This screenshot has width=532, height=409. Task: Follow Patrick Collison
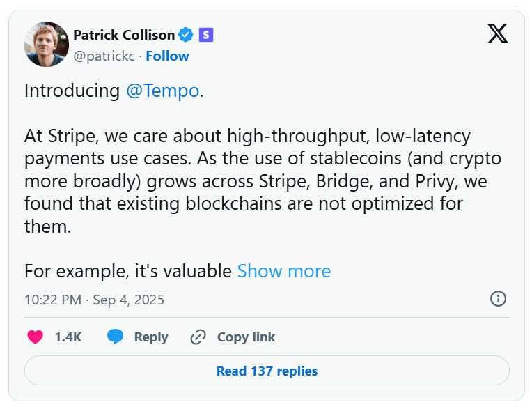pyautogui.click(x=167, y=56)
